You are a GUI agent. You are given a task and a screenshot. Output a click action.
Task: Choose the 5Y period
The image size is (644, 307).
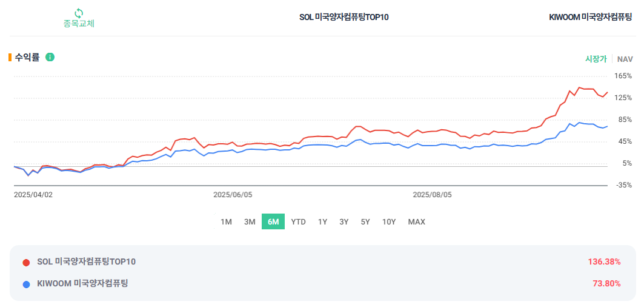(365, 222)
